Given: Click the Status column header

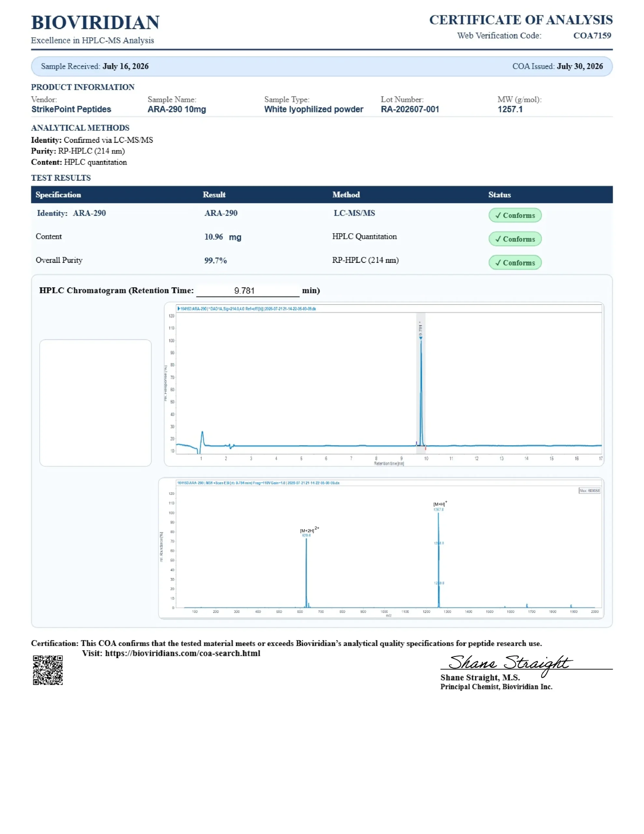Looking at the screenshot, I should pos(500,195).
